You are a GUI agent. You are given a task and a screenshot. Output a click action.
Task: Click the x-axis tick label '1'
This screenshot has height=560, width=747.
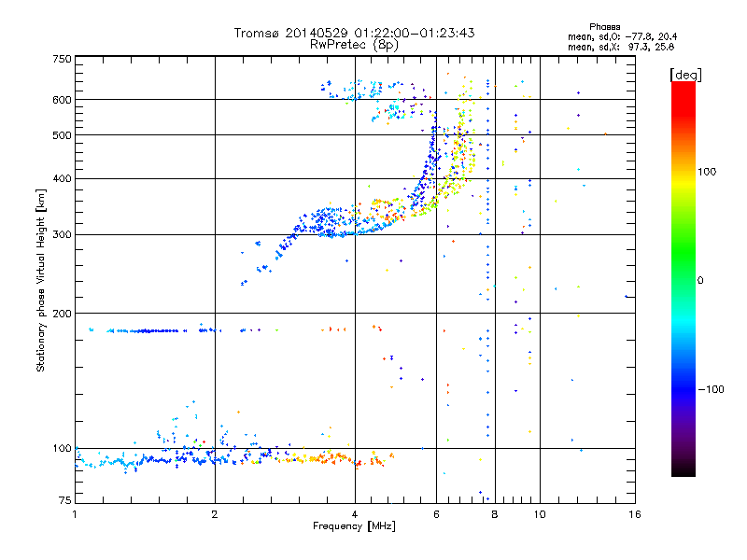click(75, 514)
